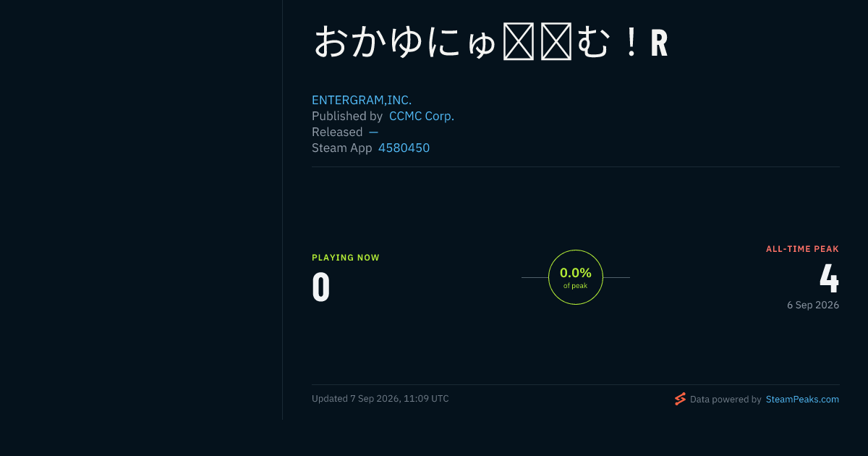Click the Steam App ID 4580450 link

pyautogui.click(x=404, y=148)
